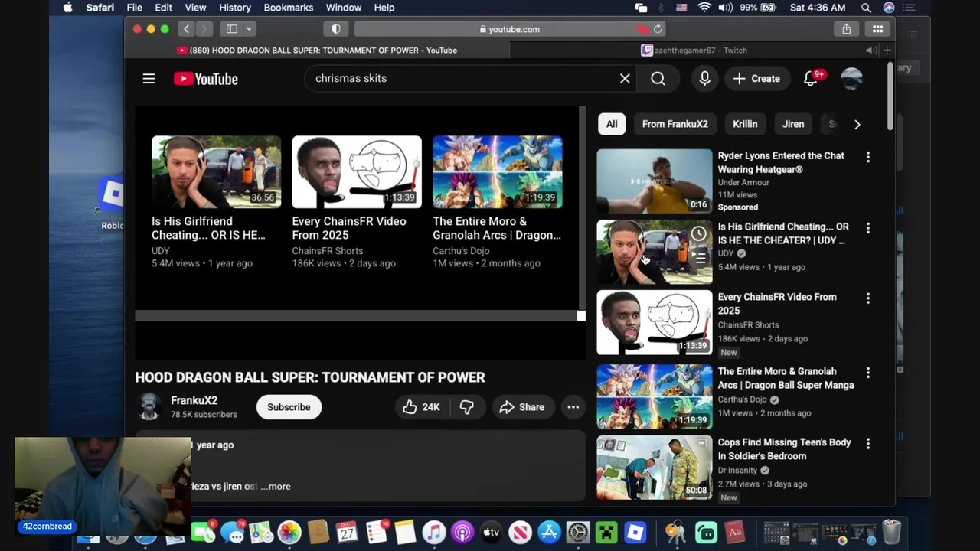980x551 pixels.
Task: Open Roblox from the Dock
Action: click(635, 532)
